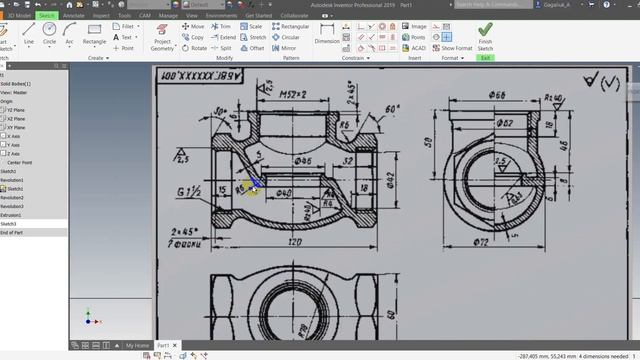The height and width of the screenshot is (360, 640).
Task: Choose the Stretch tool
Action: point(253,37)
